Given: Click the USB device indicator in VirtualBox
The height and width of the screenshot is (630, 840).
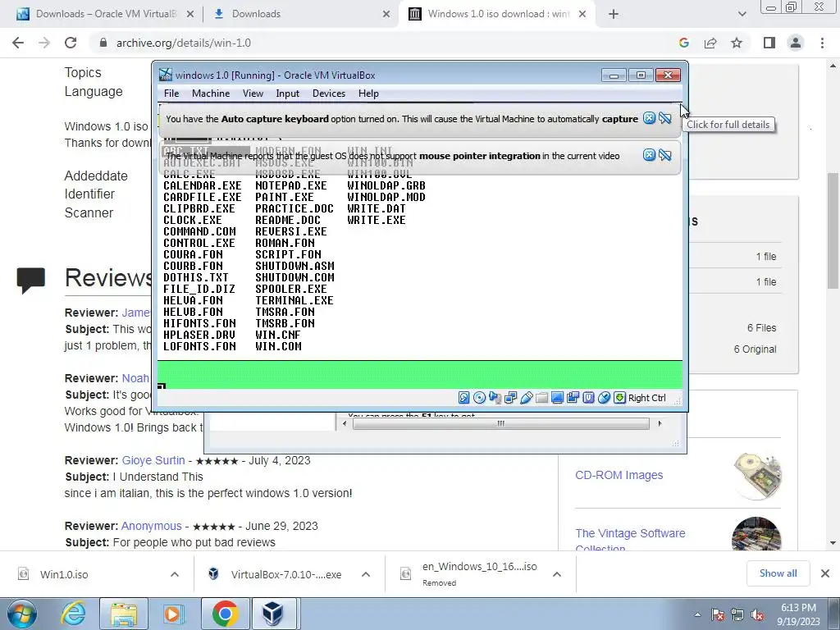Looking at the screenshot, I should (x=526, y=398).
